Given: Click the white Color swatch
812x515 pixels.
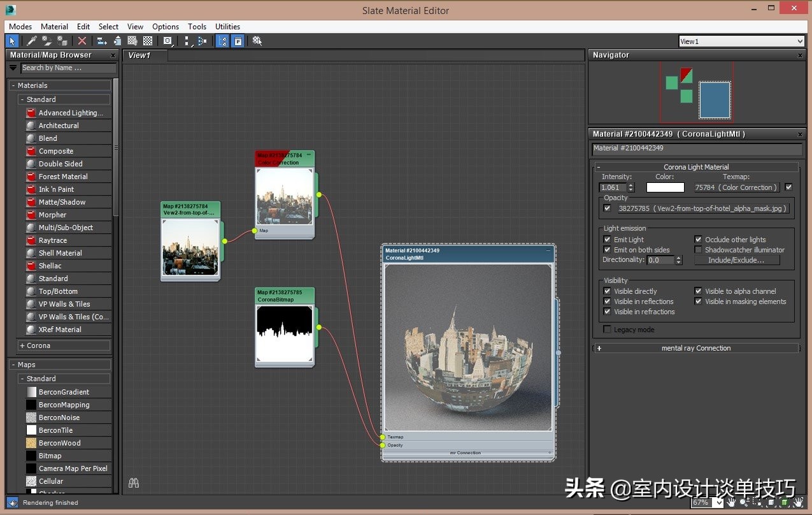Looking at the screenshot, I should pyautogui.click(x=665, y=187).
